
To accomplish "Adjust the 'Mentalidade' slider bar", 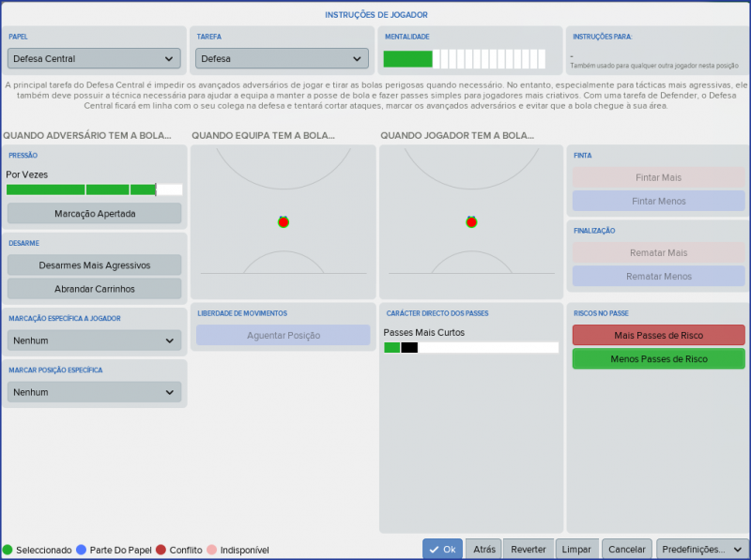I will click(x=465, y=58).
